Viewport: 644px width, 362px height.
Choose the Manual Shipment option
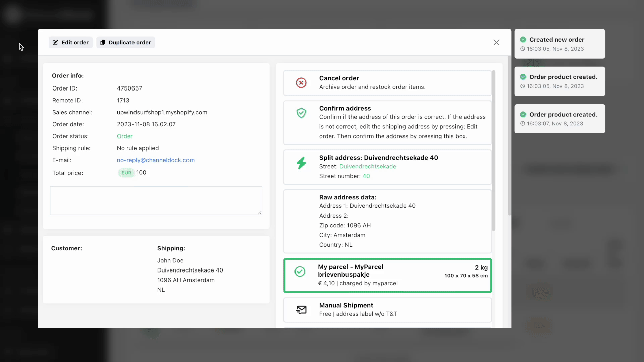click(387, 310)
